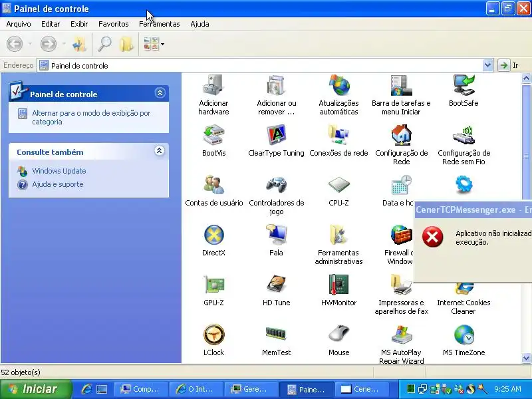The width and height of the screenshot is (532, 399).
Task: Collapse the Consulte também panel
Action: click(159, 150)
